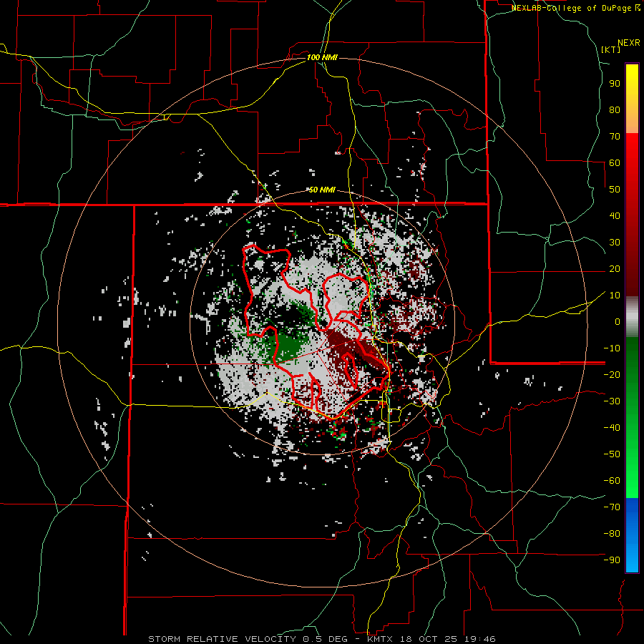Click the -20 value on the velocity scale
644x644 pixels.
tap(612, 375)
